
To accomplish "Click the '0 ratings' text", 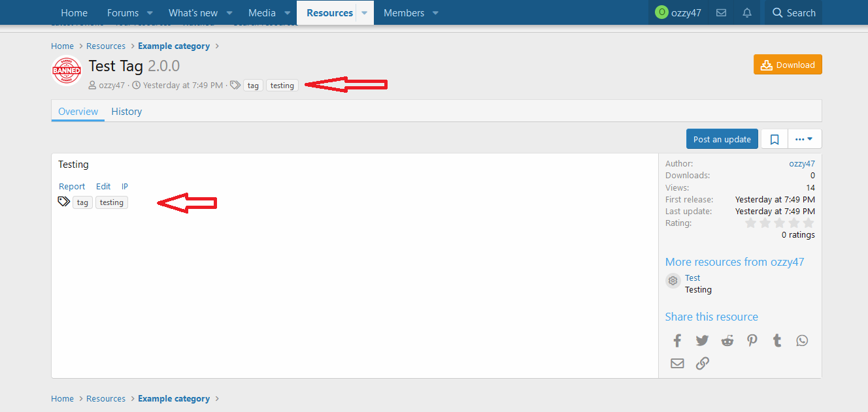I will coord(798,235).
